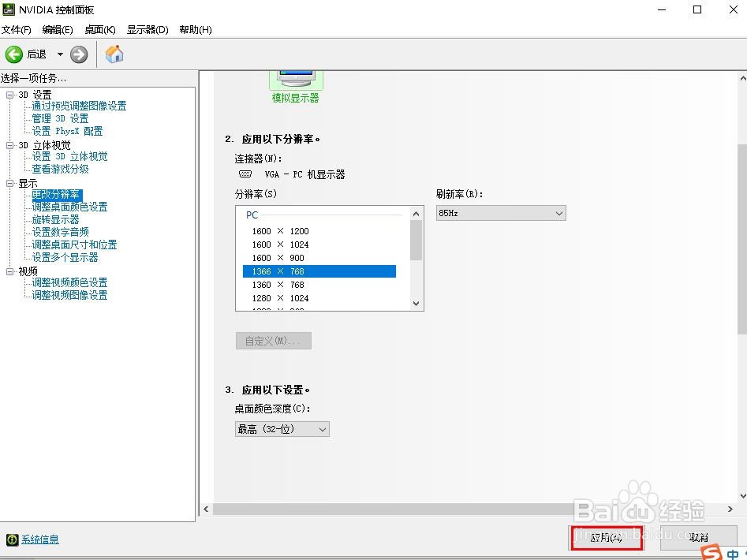
Task: Click the 取消 button
Action: tap(699, 537)
